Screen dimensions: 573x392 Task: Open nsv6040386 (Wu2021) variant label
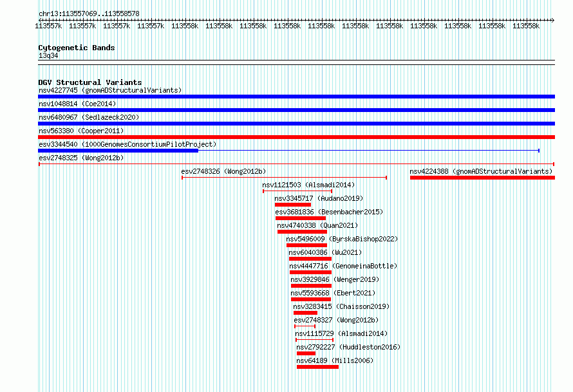tap(325, 252)
